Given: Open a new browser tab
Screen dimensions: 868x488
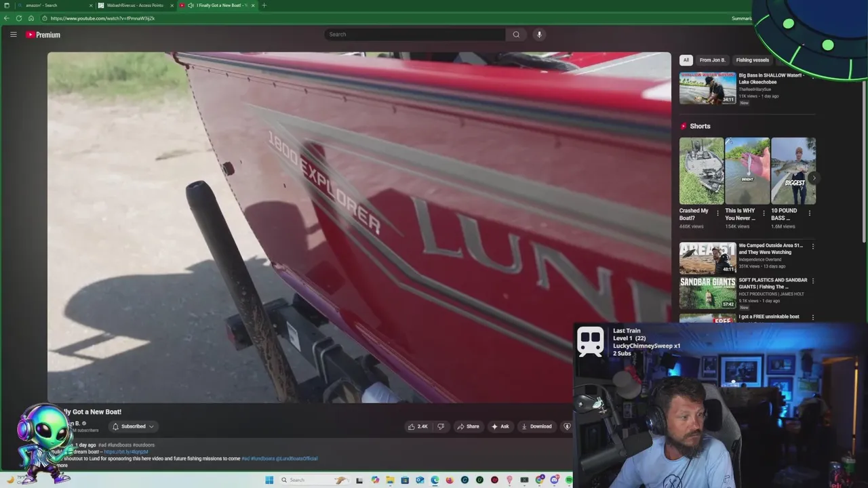Looking at the screenshot, I should pos(264,5).
